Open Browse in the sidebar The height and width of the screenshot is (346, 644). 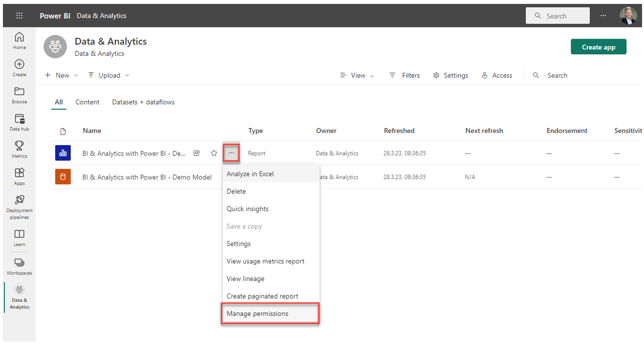pos(20,95)
